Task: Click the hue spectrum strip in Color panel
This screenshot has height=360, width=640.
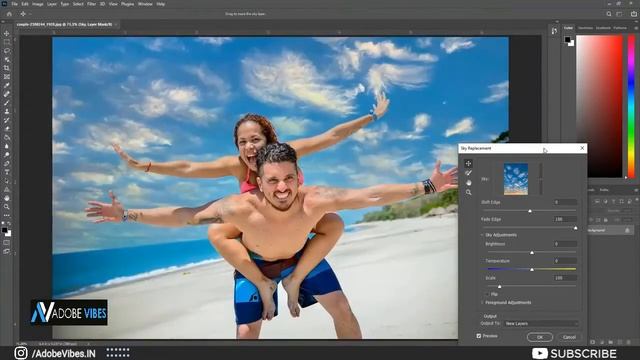Action: click(631, 106)
